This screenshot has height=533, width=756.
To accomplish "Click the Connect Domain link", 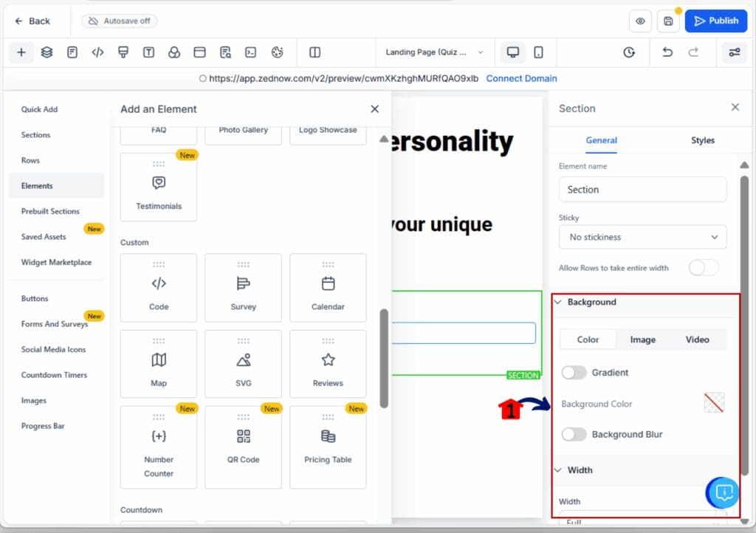I will click(x=521, y=78).
